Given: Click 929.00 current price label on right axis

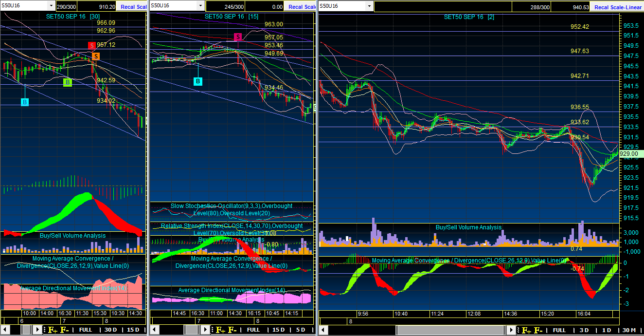Looking at the screenshot, I should 631,153.
